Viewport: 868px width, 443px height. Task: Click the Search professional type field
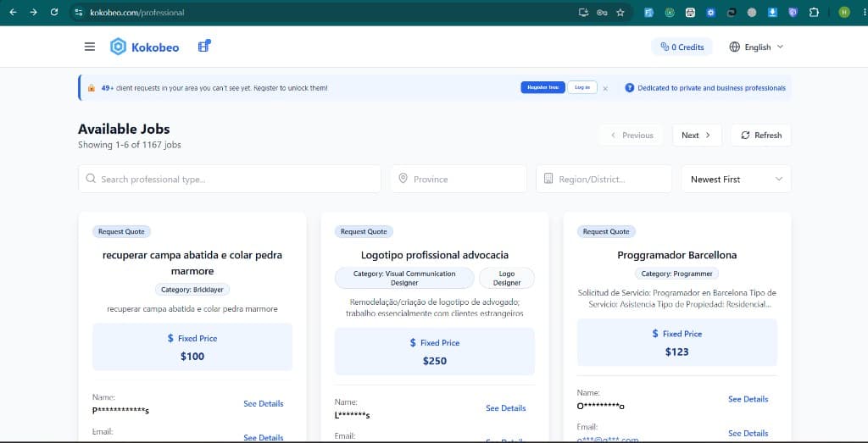click(x=230, y=180)
